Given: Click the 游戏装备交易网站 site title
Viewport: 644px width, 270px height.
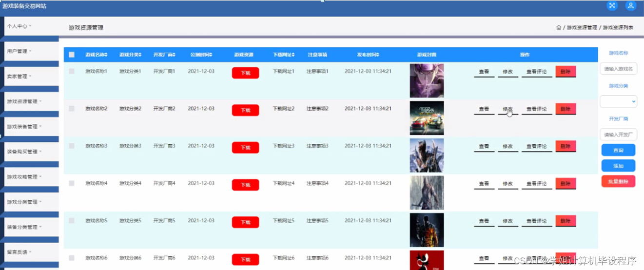Looking at the screenshot, I should pos(24,6).
